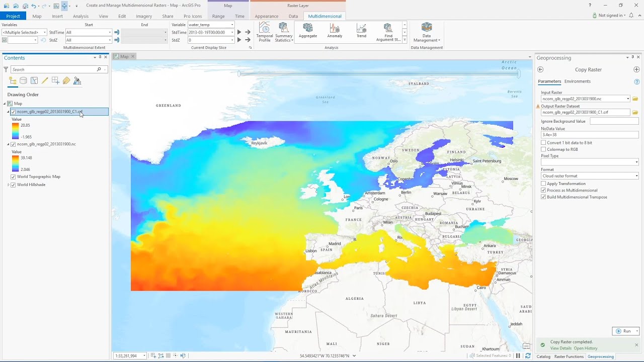Select List By Perspective Imagery icon
The image size is (644, 362).
coord(77,80)
